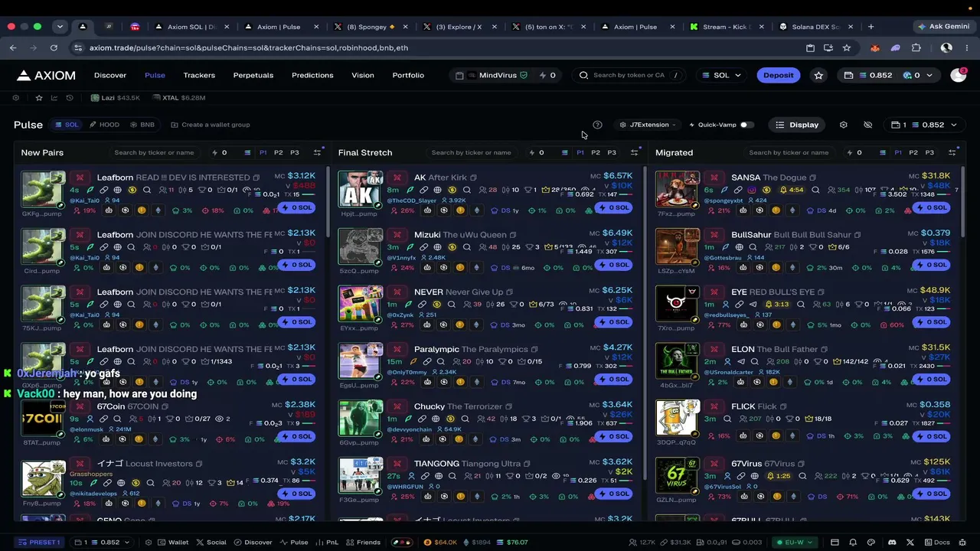Expand the EU-W region dropdown

tap(794, 543)
